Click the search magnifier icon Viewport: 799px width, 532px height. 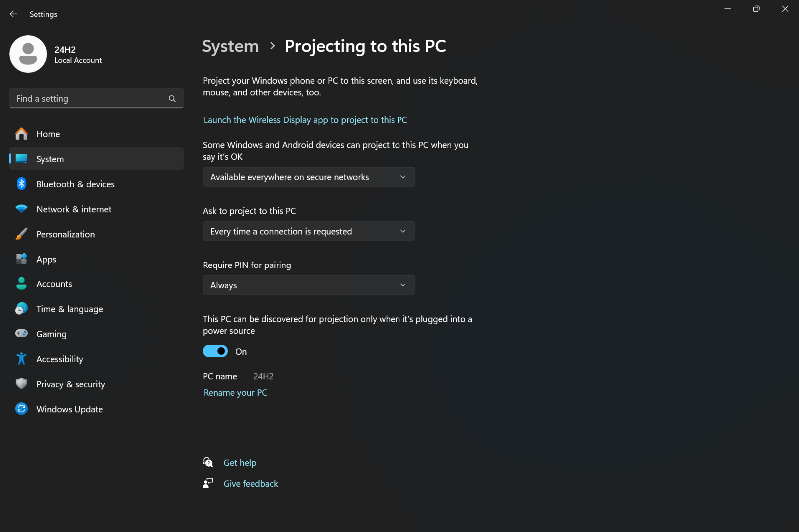click(172, 99)
